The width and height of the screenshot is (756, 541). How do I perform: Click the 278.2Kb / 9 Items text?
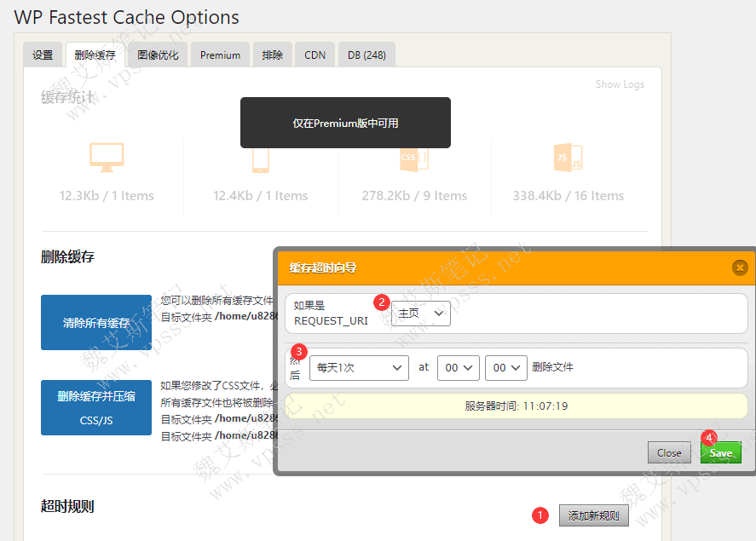point(414,196)
